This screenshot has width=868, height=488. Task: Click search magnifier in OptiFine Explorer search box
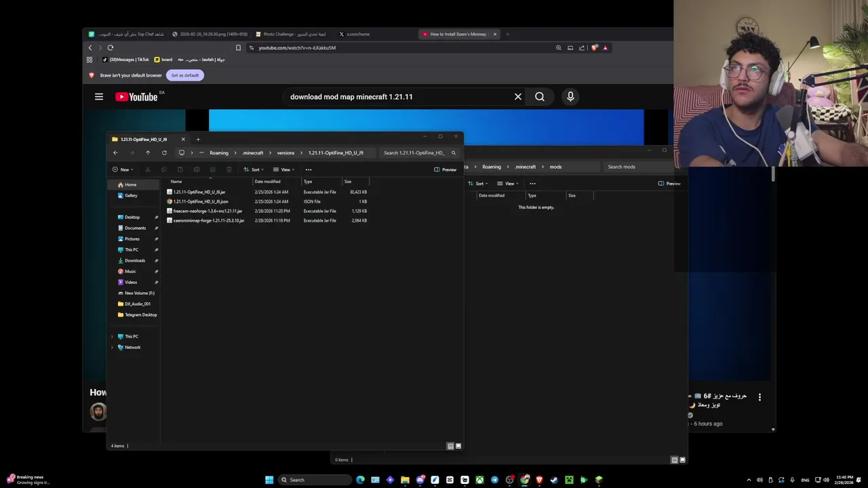(454, 152)
